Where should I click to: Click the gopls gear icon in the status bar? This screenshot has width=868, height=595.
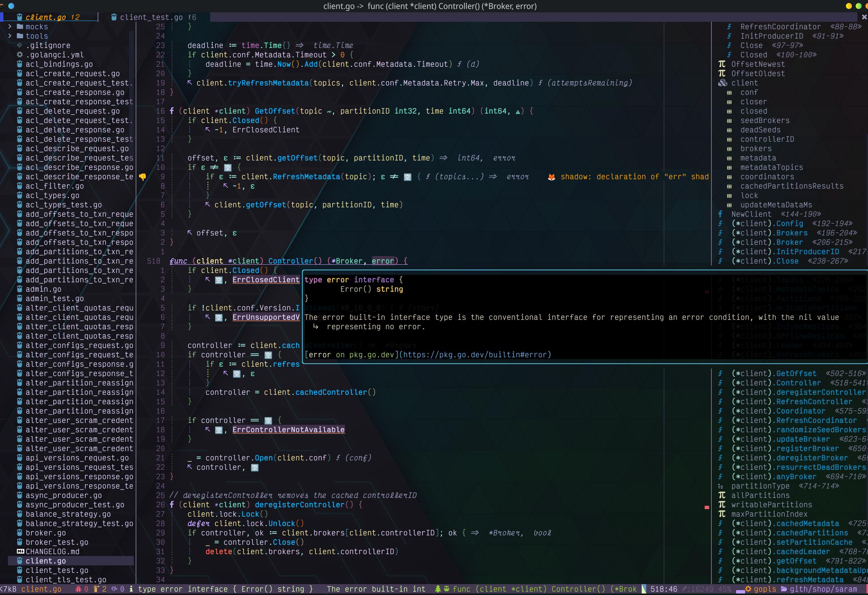point(748,589)
